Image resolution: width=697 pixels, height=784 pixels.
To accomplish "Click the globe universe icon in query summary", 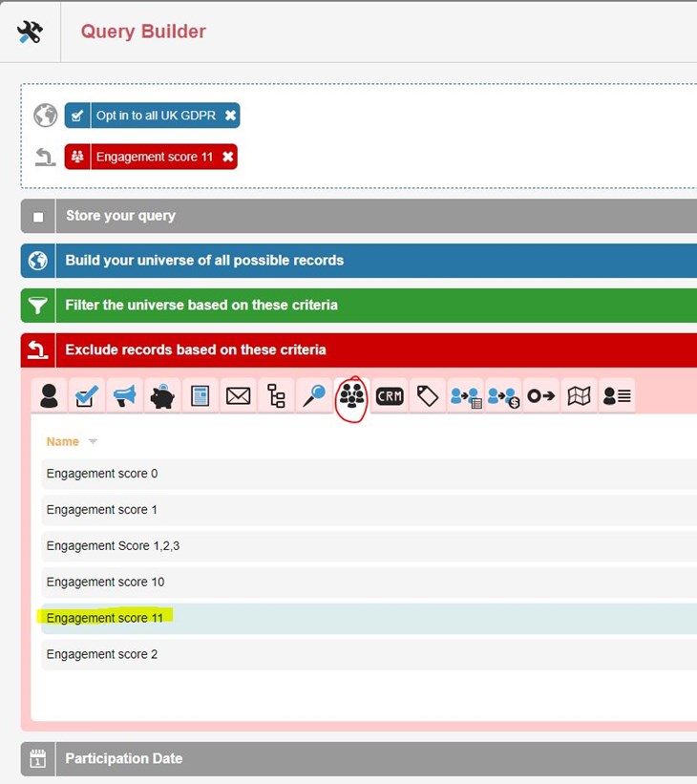I will 46,116.
